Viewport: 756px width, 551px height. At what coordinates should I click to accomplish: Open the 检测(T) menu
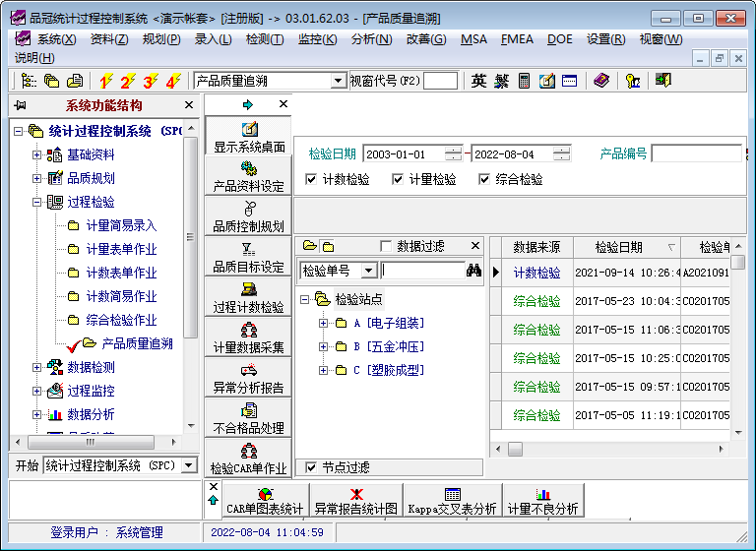click(265, 39)
